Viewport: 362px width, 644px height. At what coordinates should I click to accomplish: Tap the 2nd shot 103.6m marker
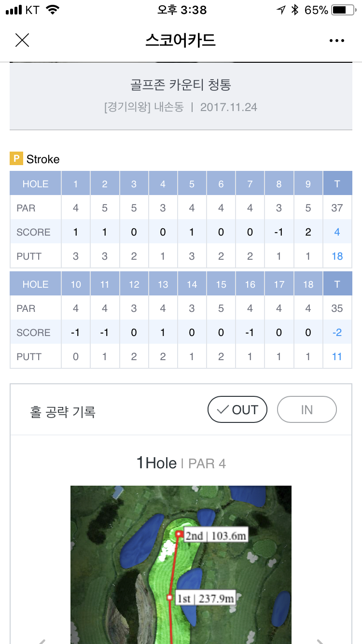tap(211, 535)
